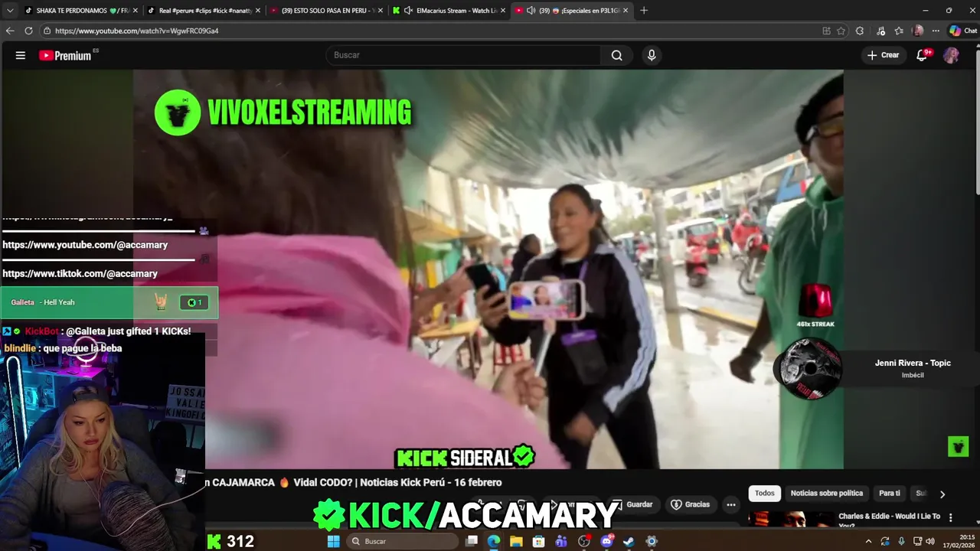Click the main video player area

[x=488, y=269]
